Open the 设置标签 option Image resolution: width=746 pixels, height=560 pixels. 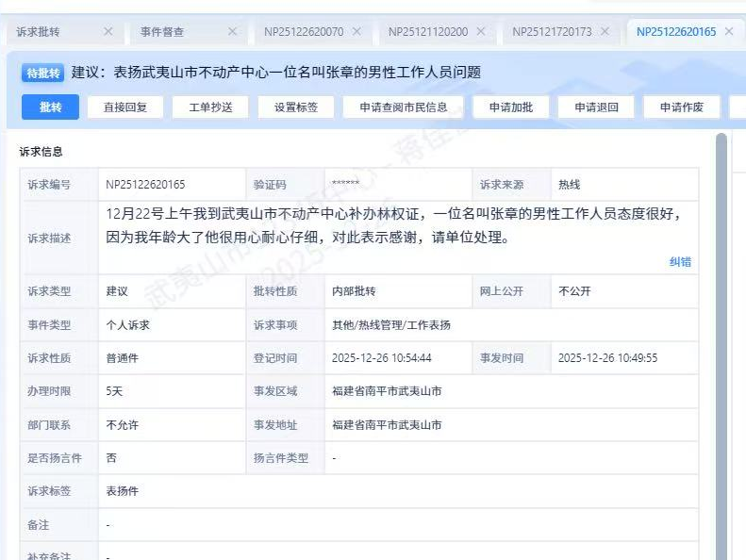click(x=296, y=107)
